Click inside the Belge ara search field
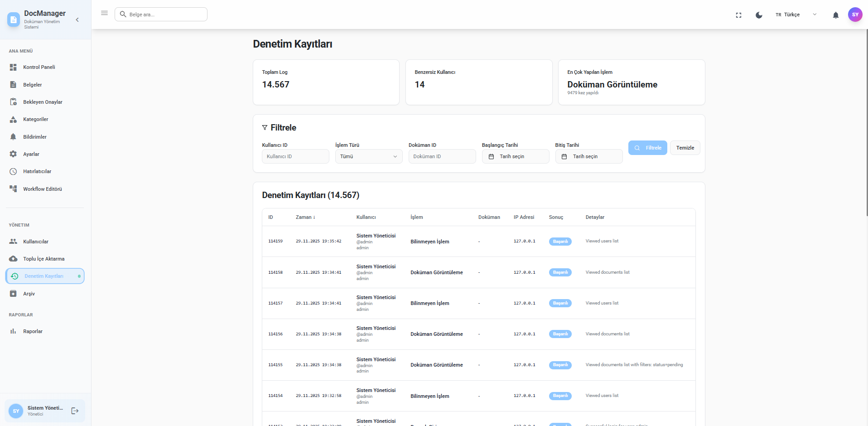Image resolution: width=868 pixels, height=426 pixels. point(161,14)
